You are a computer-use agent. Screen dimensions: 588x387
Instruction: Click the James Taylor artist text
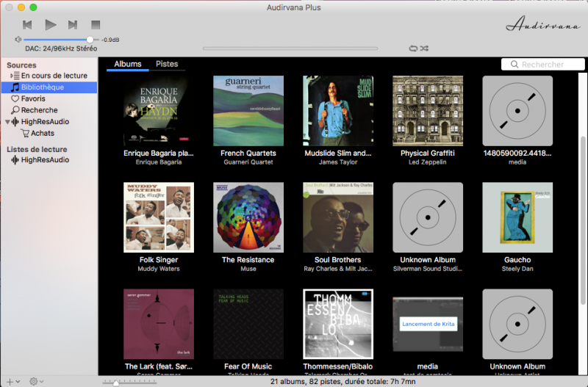338,162
